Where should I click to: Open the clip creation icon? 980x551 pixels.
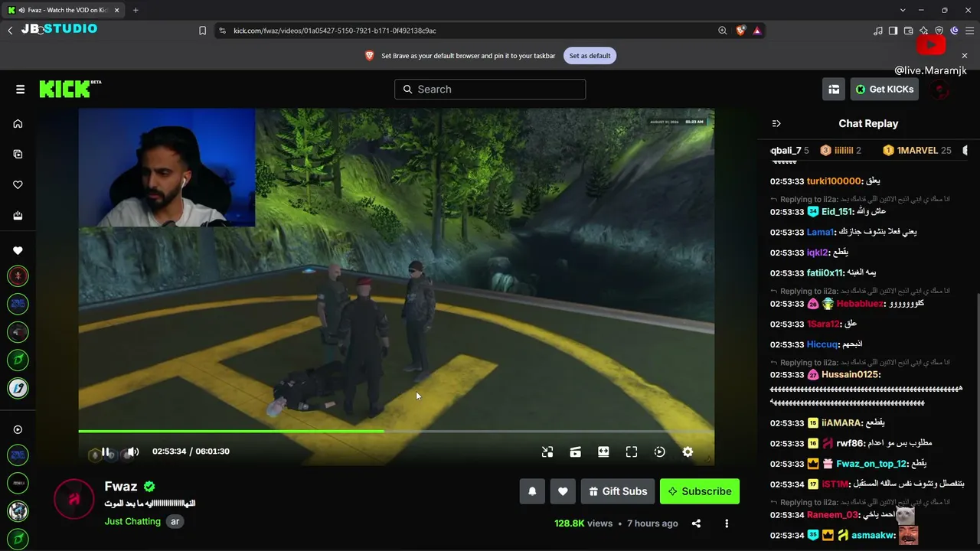[576, 452]
